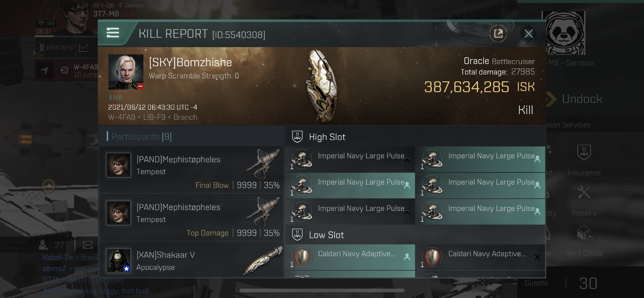Image resolution: width=644 pixels, height=298 pixels.
Task: Select the Low Slot section icon
Action: 297,235
